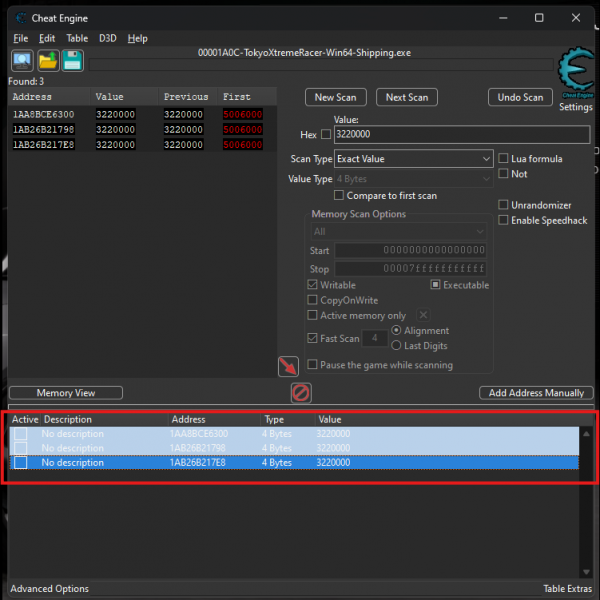Open the memory region All dropdown
Image resolution: width=600 pixels, height=600 pixels.
(398, 232)
